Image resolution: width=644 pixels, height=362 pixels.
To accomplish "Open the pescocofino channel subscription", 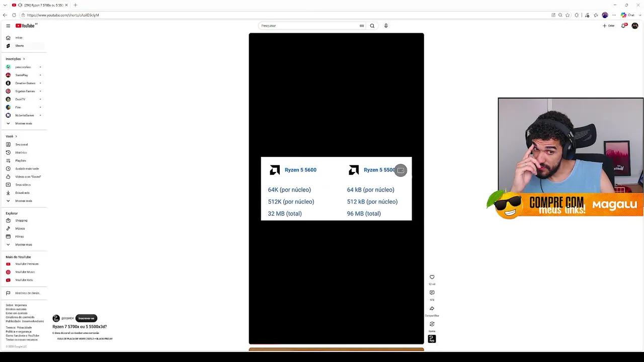I will [23, 67].
